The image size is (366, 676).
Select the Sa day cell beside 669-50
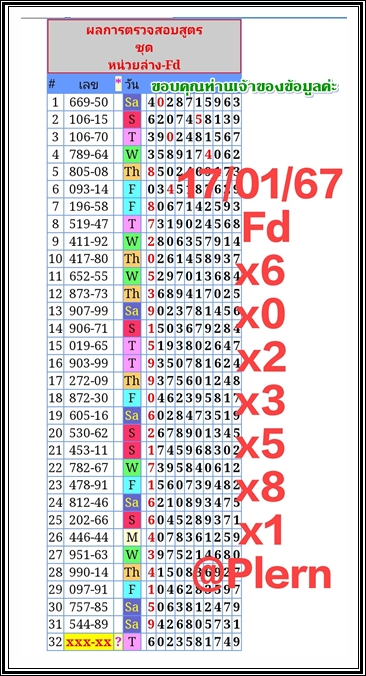(x=132, y=103)
